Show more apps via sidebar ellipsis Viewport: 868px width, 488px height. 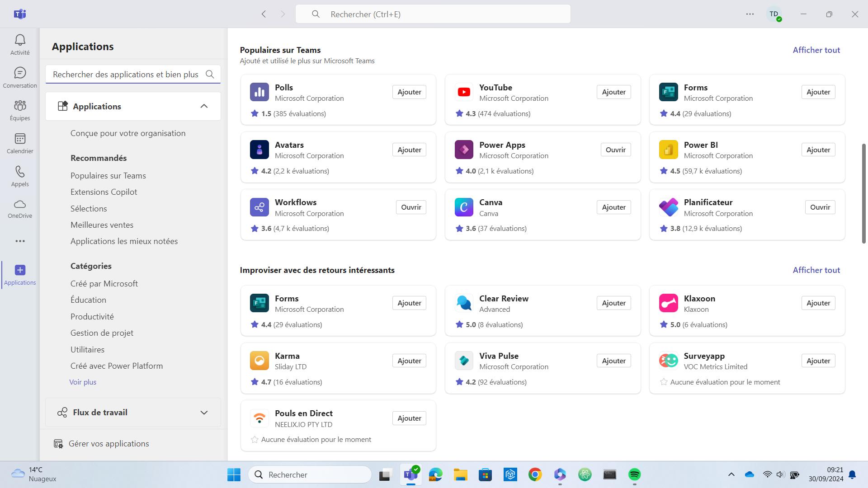pyautogui.click(x=20, y=241)
